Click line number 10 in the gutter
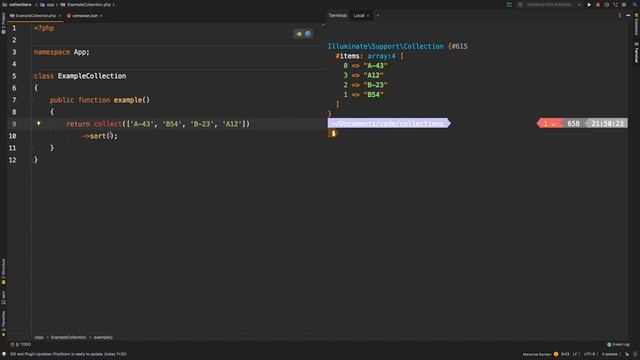The height and width of the screenshot is (360, 640). click(x=12, y=136)
